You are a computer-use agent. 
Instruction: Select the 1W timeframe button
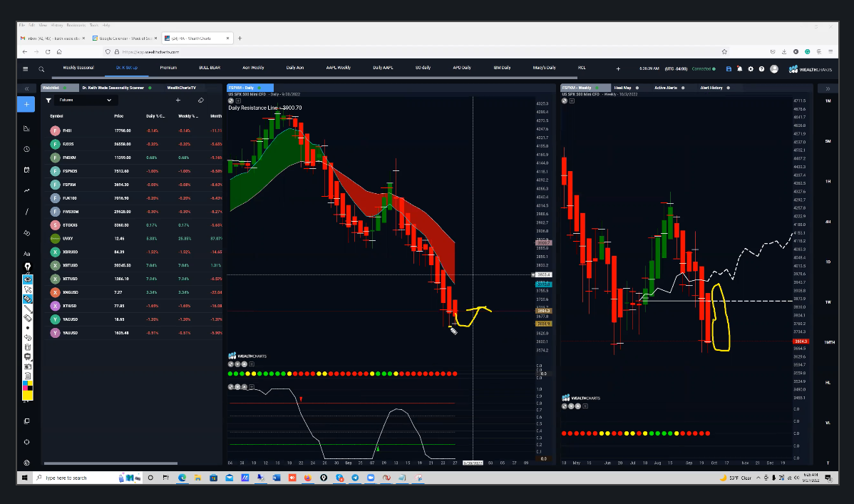coord(828,302)
